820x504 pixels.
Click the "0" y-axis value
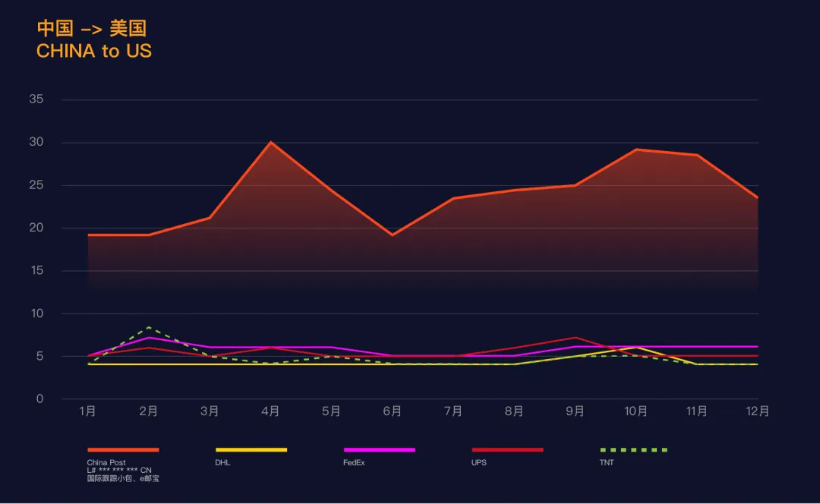[39, 399]
